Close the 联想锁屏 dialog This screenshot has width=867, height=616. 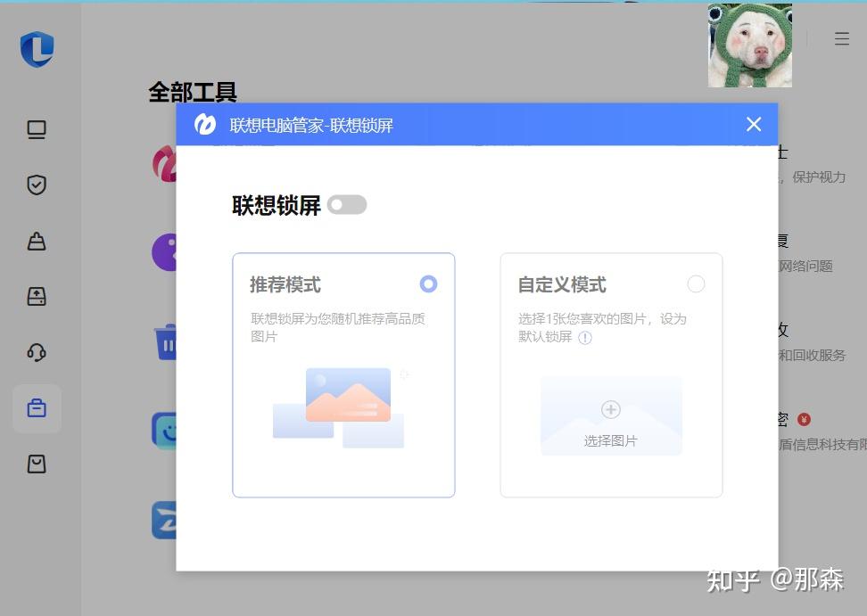[754, 124]
